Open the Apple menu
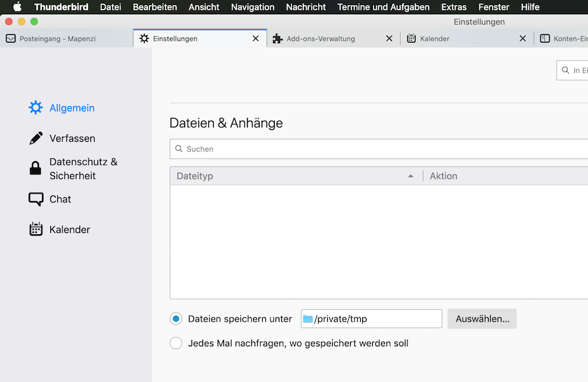The width and height of the screenshot is (588, 382). click(x=17, y=7)
